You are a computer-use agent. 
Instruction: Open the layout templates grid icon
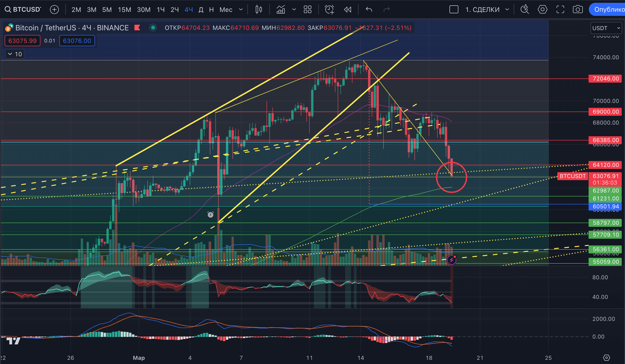tap(308, 9)
